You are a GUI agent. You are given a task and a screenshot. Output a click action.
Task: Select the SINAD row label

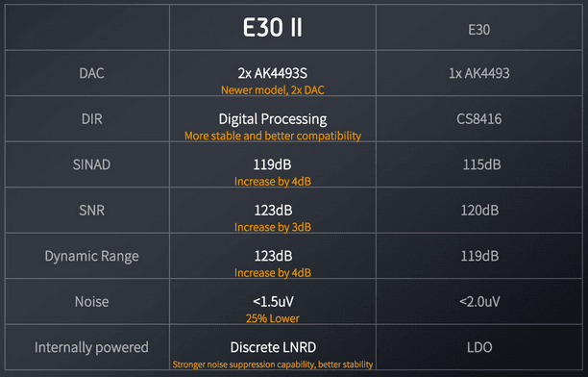click(91, 164)
